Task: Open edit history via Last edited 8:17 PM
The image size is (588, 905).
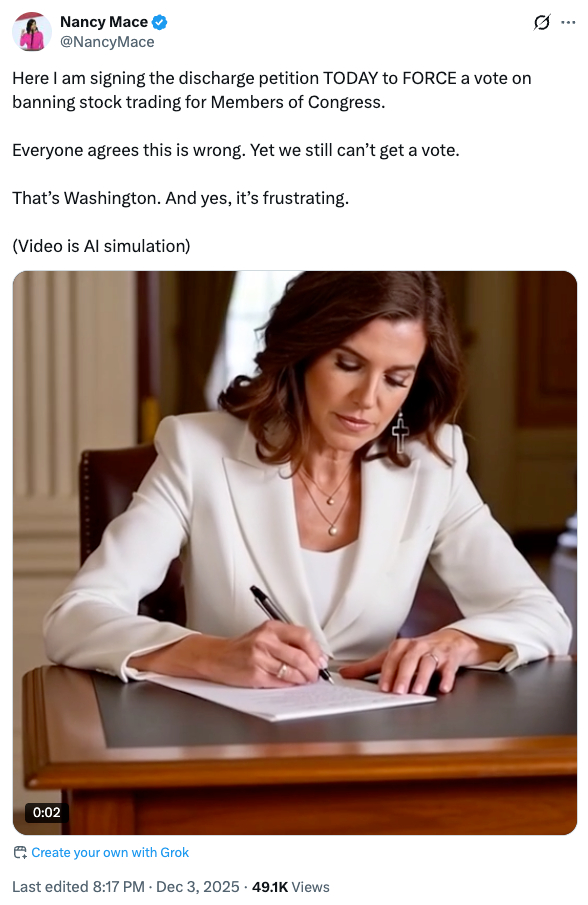Action: pos(78,887)
